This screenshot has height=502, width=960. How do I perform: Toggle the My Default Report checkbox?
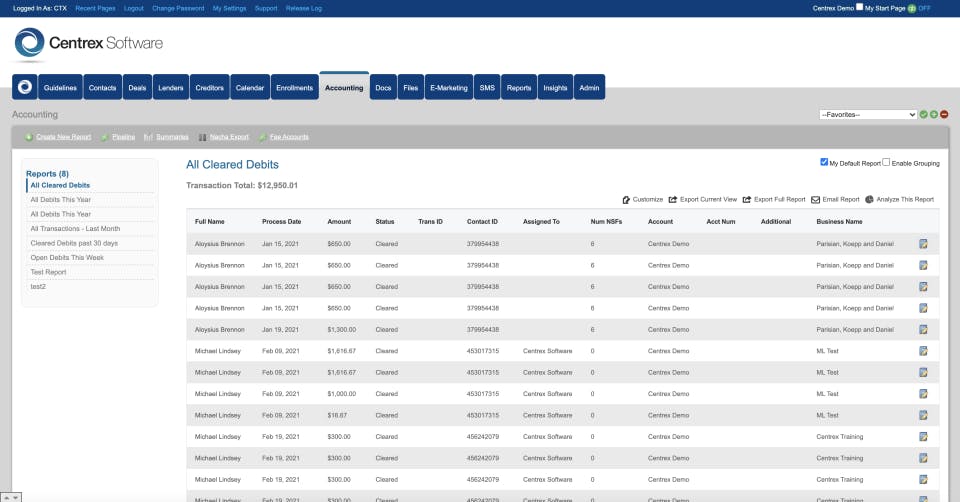(824, 162)
